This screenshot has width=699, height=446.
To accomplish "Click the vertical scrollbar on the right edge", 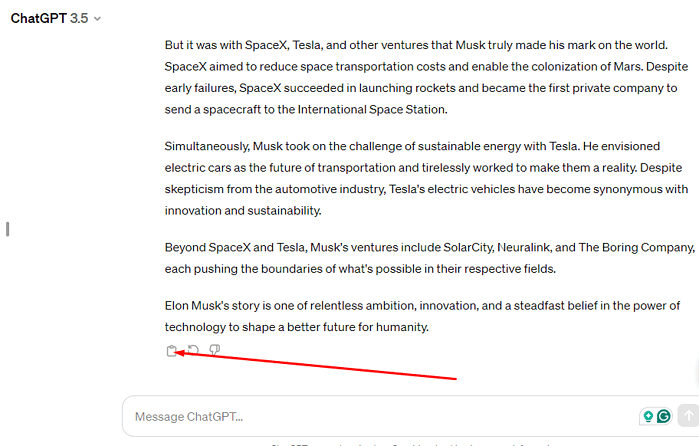I will click(695, 200).
